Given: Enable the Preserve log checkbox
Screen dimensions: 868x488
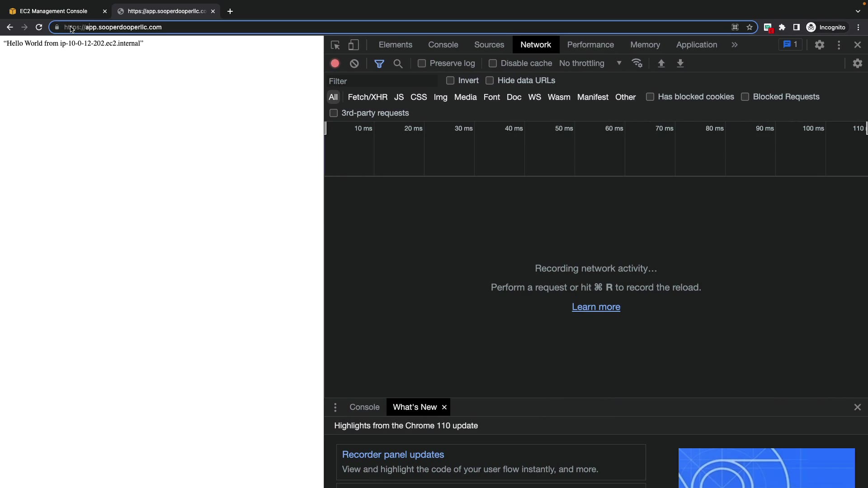Looking at the screenshot, I should [x=422, y=63].
